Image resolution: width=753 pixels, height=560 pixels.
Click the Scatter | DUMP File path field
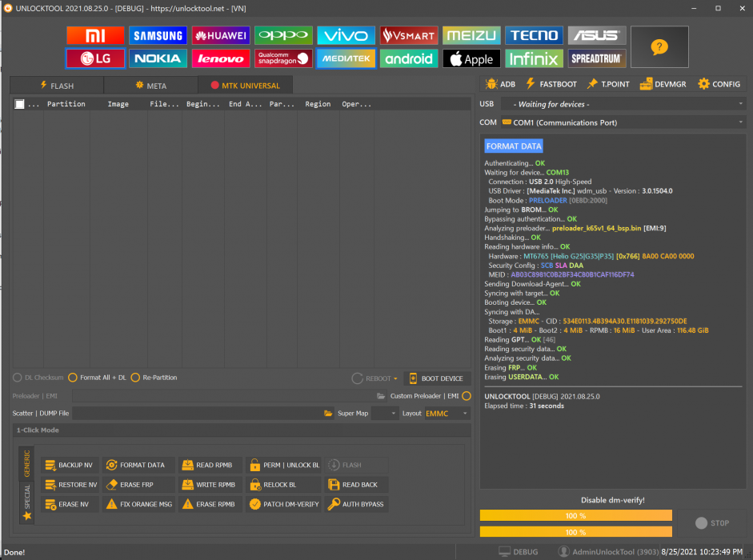coord(198,414)
